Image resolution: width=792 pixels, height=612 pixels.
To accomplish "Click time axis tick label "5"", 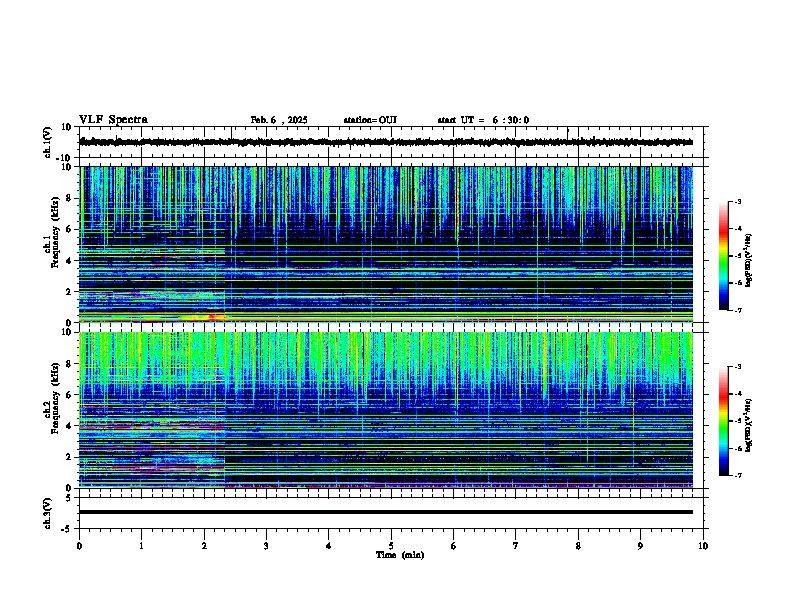I will (391, 546).
